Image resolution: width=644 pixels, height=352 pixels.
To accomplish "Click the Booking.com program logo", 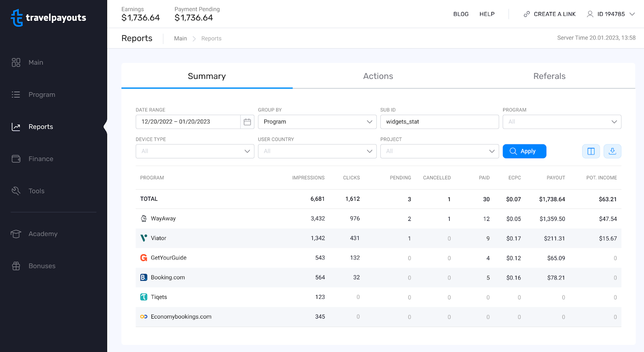I will pyautogui.click(x=144, y=278).
